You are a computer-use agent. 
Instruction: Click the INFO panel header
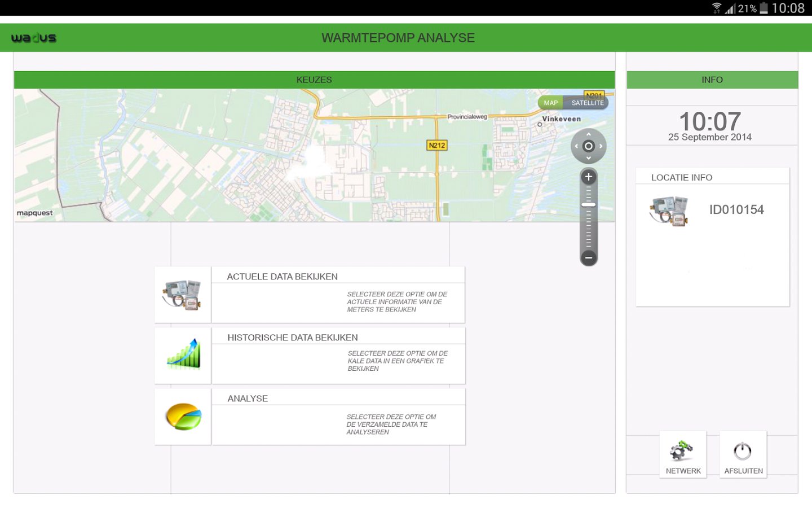pyautogui.click(x=712, y=80)
